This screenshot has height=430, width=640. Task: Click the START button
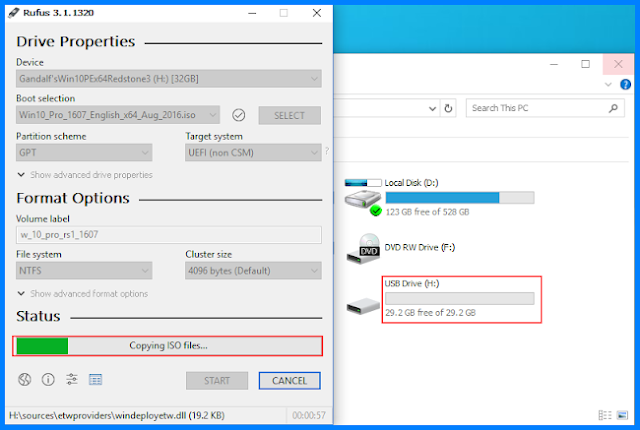click(x=217, y=381)
